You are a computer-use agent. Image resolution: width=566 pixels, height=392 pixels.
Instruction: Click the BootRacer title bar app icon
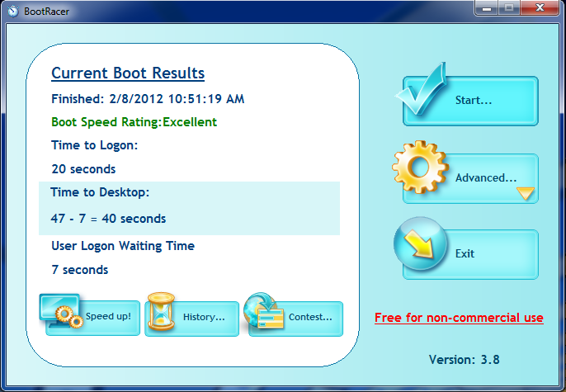click(x=12, y=9)
